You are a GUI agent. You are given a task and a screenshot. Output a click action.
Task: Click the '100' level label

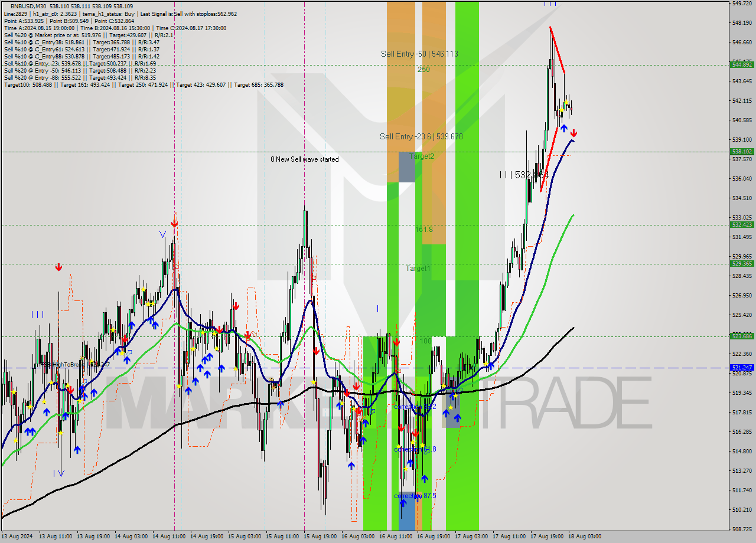[x=425, y=341]
